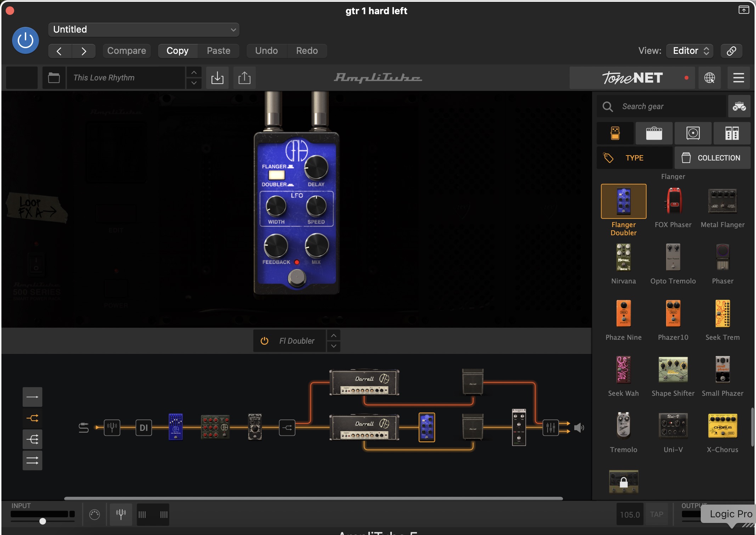
Task: Select the Shape Shifter pedal
Action: point(673,370)
